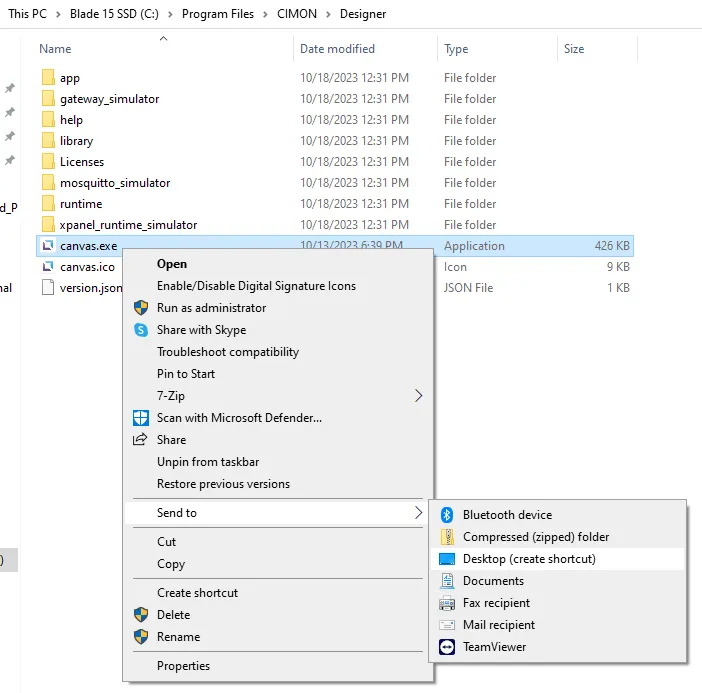
Task: Click the Bluetooth device icon
Action: coord(447,515)
